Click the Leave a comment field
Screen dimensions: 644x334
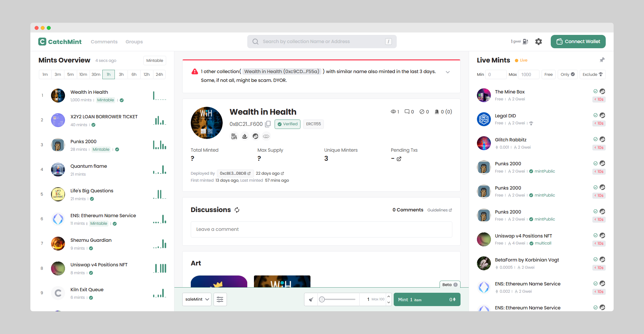click(x=321, y=229)
